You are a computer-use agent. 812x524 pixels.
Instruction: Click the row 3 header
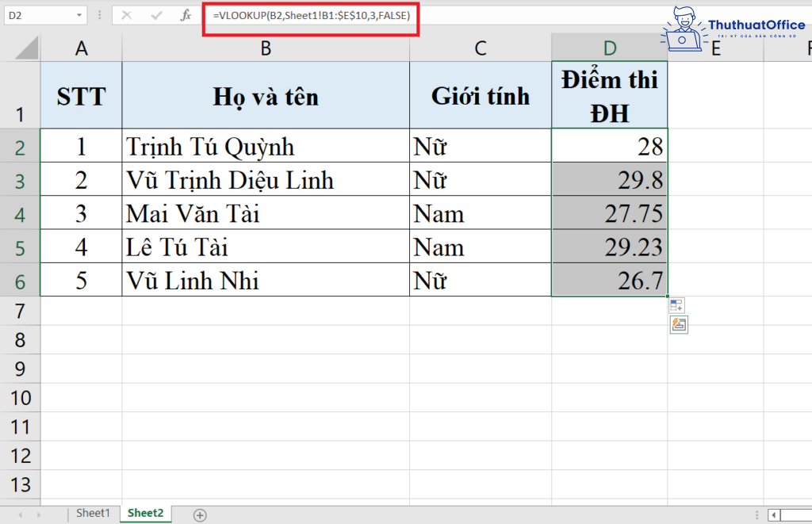[x=21, y=178]
